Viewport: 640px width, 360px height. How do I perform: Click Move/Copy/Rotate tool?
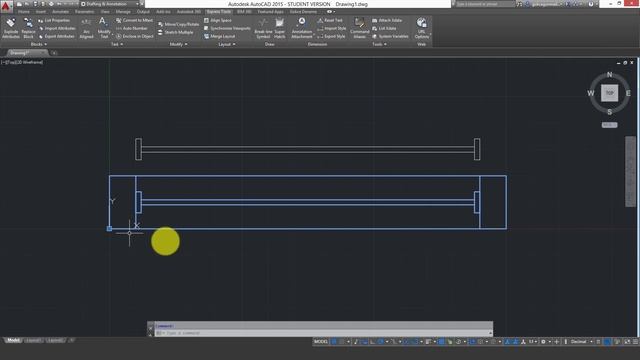click(178, 24)
